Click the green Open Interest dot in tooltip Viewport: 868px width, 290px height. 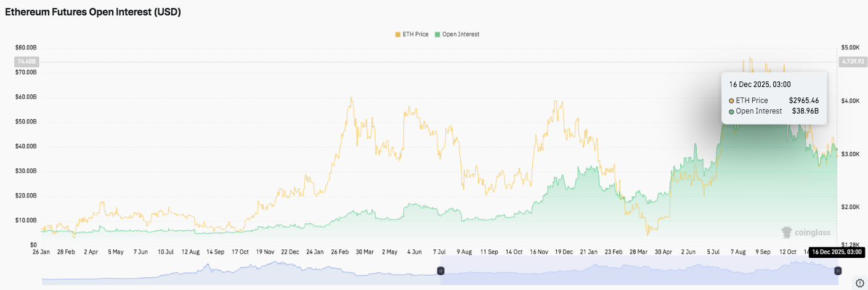click(x=731, y=111)
